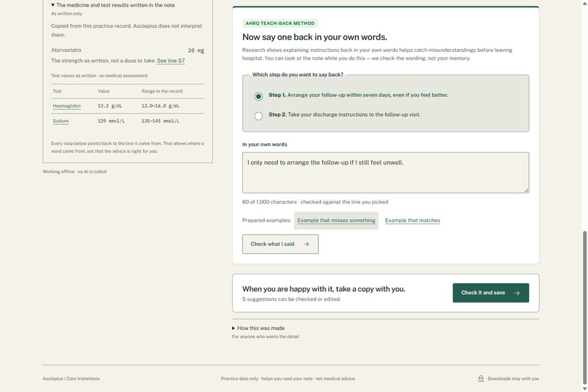
Task: Select the Step 1 radio button
Action: click(x=258, y=96)
